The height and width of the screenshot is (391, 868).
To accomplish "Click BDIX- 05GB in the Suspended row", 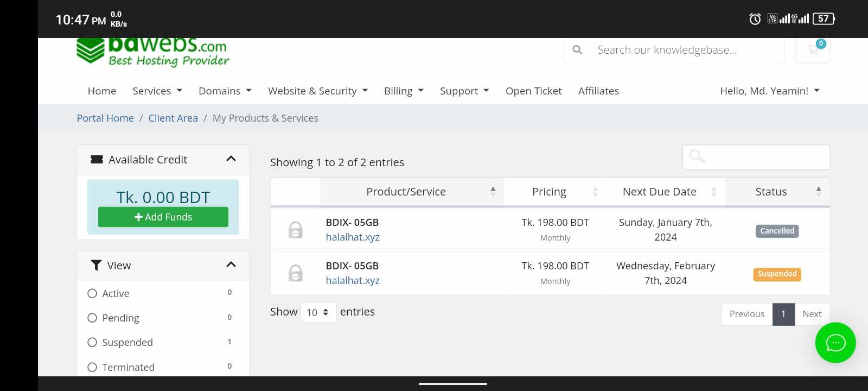I will (x=352, y=266).
